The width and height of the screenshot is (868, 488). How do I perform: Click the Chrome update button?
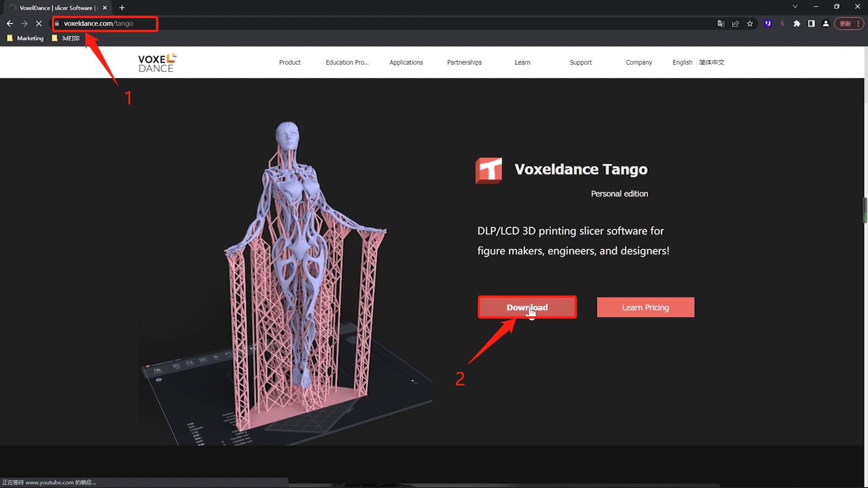[849, 23]
